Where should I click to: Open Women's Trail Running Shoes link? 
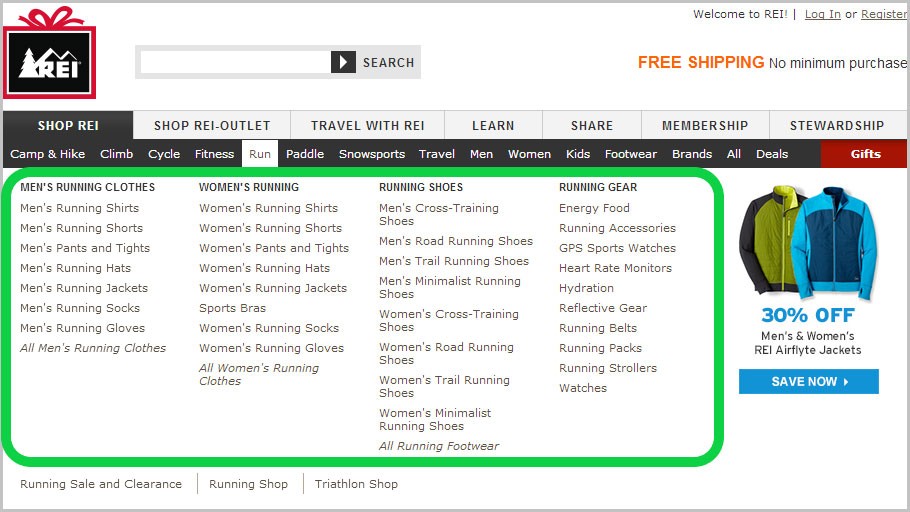coord(445,387)
